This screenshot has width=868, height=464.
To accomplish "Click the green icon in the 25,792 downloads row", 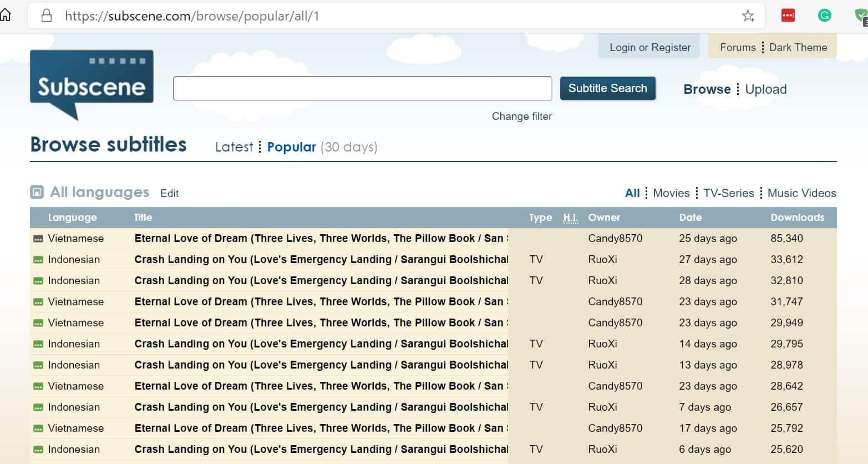I will coord(38,428).
